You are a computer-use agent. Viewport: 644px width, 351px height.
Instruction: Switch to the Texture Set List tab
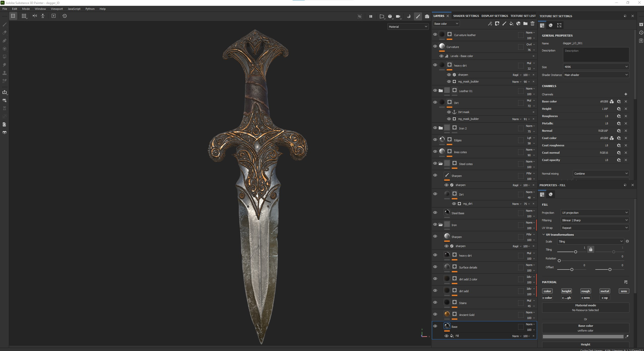(523, 16)
